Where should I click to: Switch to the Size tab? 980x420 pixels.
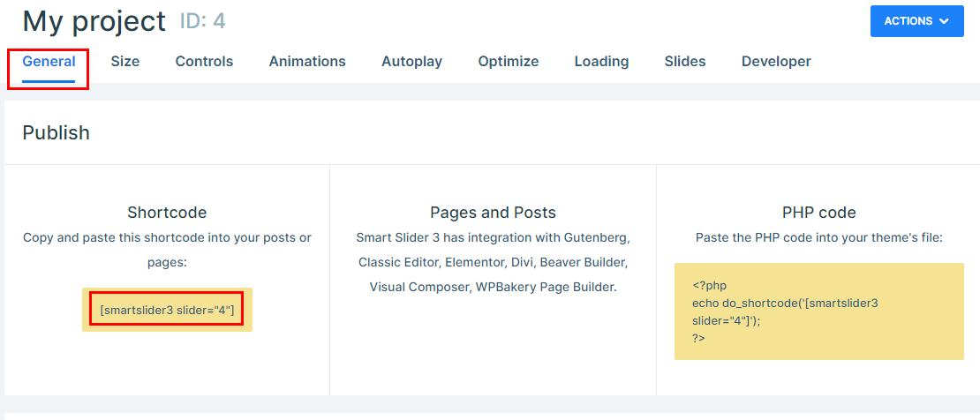[125, 61]
